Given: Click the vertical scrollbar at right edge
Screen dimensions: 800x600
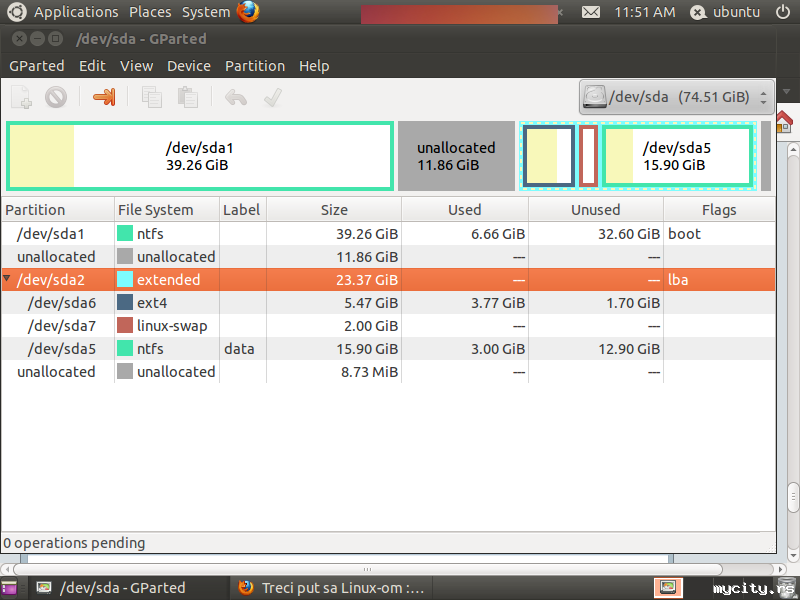Looking at the screenshot, I should click(793, 497).
